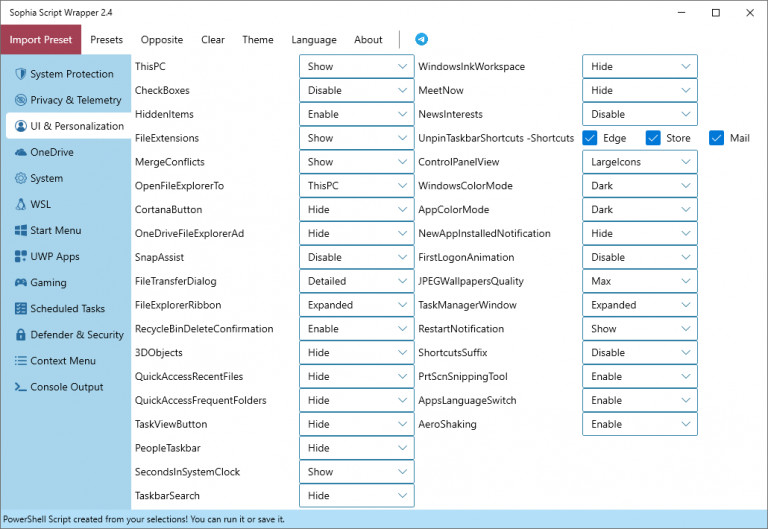This screenshot has width=768, height=529.
Task: Open the Scheduled Tasks section
Action: coord(69,309)
